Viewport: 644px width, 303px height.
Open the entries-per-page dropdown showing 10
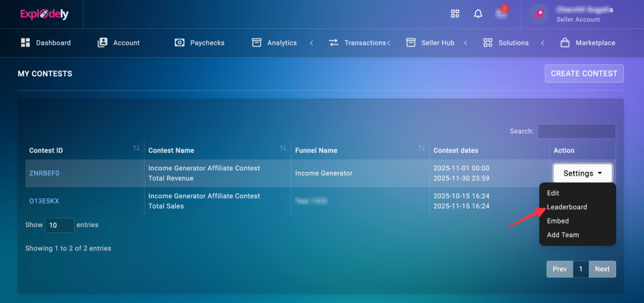pyautogui.click(x=59, y=225)
